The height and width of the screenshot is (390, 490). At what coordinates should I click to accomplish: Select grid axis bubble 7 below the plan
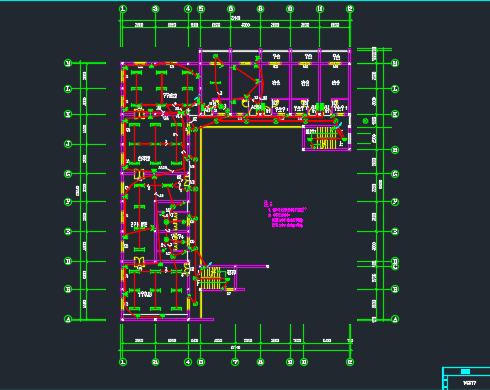point(235,362)
